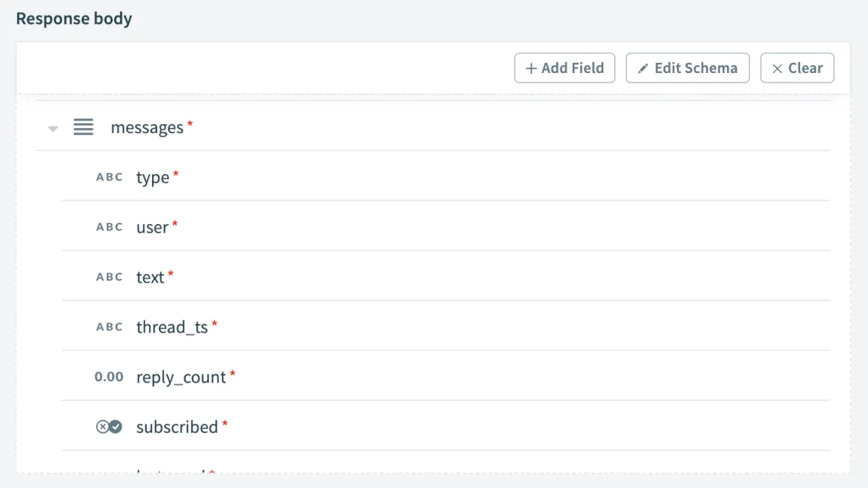
Task: Open the Edit Schema editor
Action: [687, 68]
